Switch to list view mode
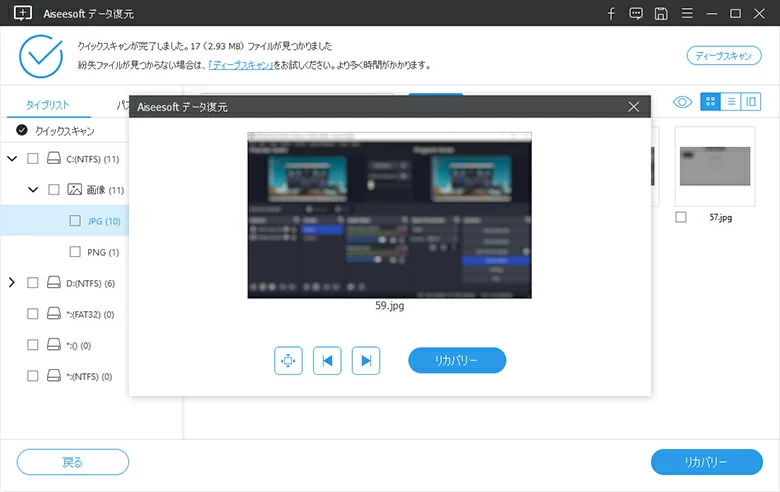 point(731,102)
